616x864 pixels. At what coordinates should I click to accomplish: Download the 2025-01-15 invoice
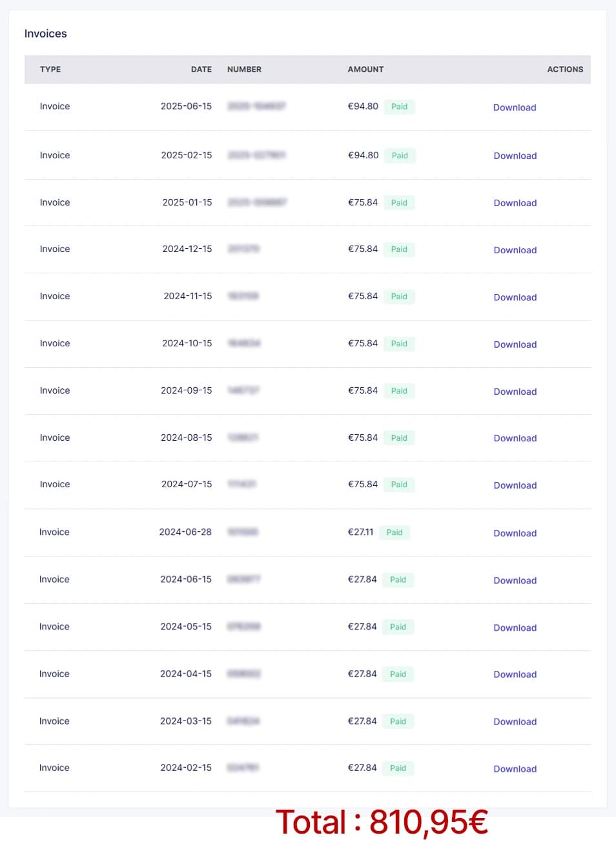tap(515, 203)
